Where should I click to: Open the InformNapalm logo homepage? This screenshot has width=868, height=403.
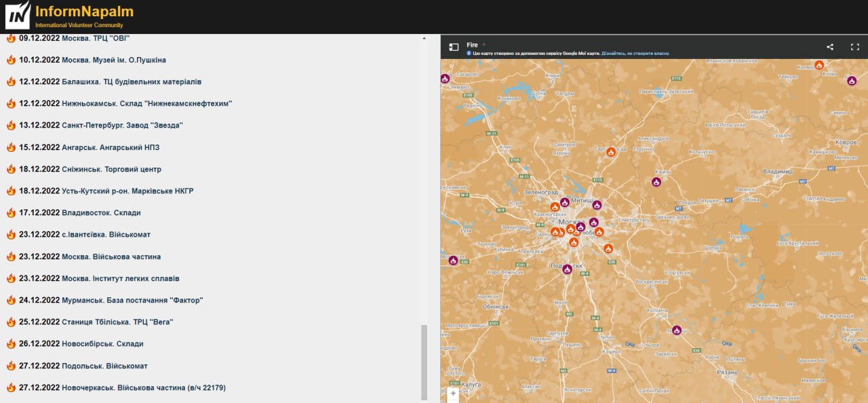click(18, 15)
